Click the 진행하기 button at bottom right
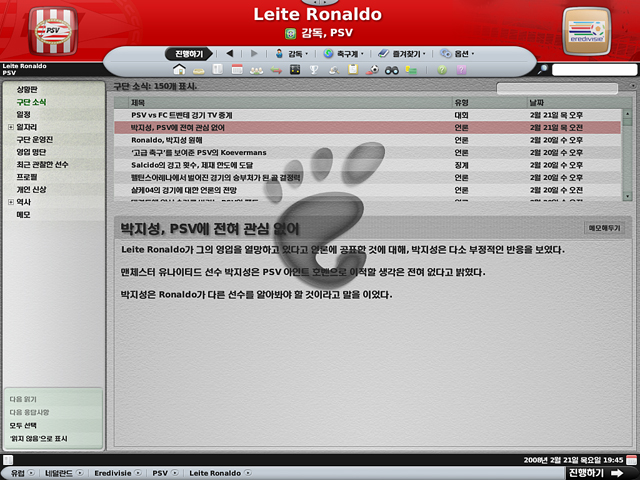The height and width of the screenshot is (480, 640). click(x=595, y=473)
